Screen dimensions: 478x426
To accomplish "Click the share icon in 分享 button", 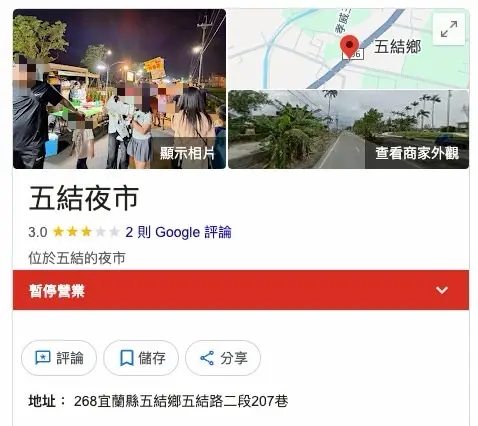I will [x=207, y=358].
